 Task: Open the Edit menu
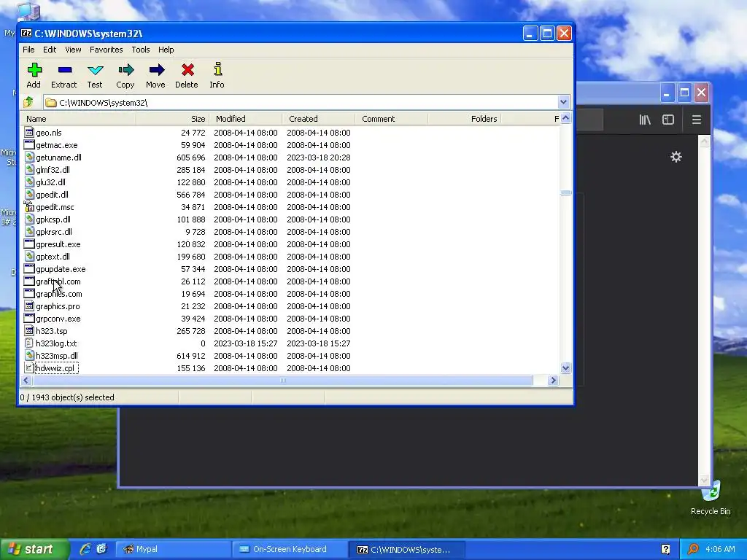(50, 50)
